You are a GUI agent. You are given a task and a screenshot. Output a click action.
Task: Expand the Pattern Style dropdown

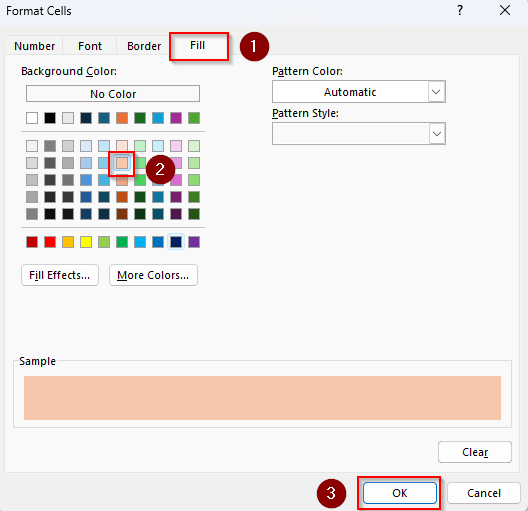[x=437, y=134]
